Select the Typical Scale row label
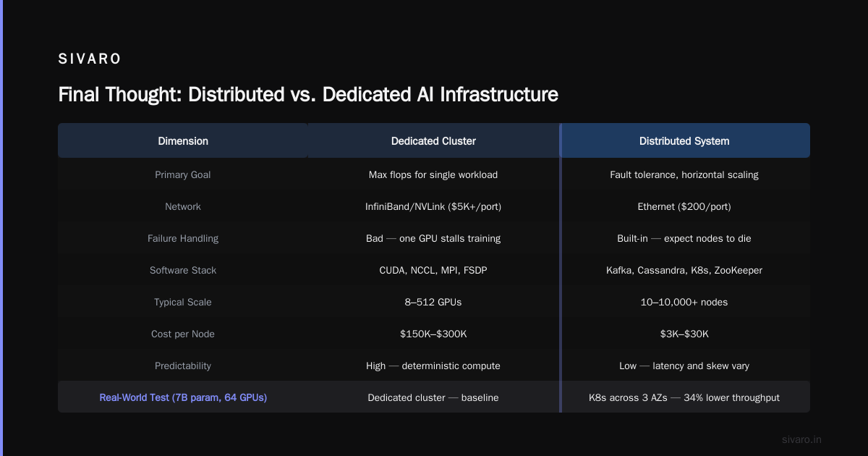This screenshot has height=456, width=868. pos(183,302)
